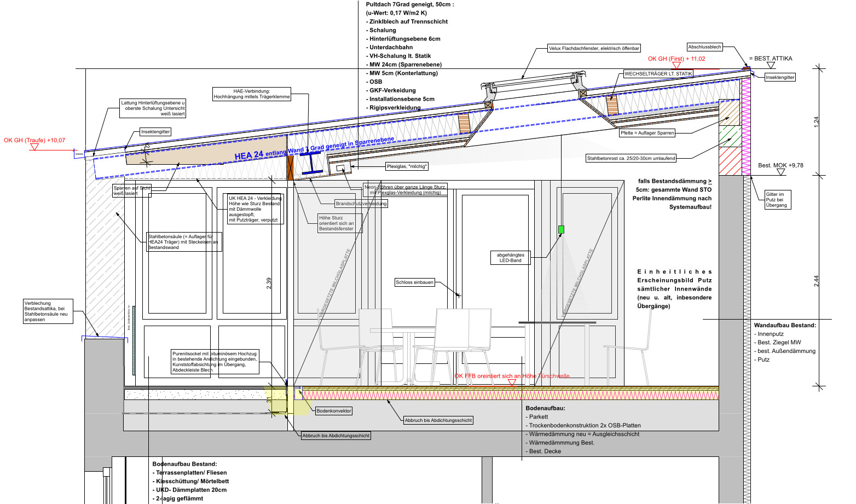Select the Abschlussblech label box

(x=704, y=47)
